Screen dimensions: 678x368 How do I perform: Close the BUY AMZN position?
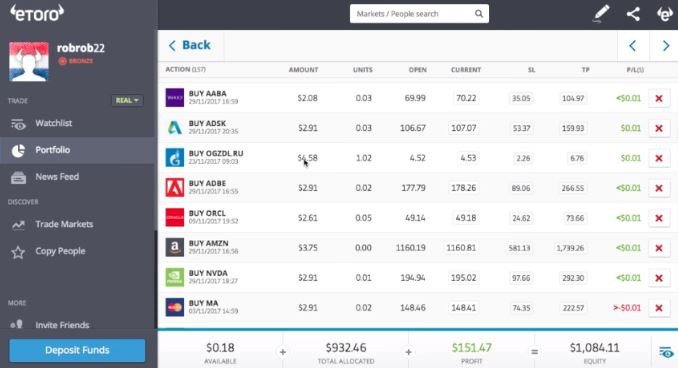tap(659, 248)
